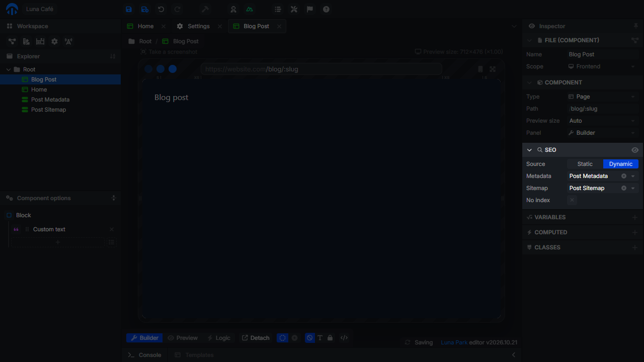Open the gear settings icon under Workspace
644x362 pixels.
click(x=54, y=41)
